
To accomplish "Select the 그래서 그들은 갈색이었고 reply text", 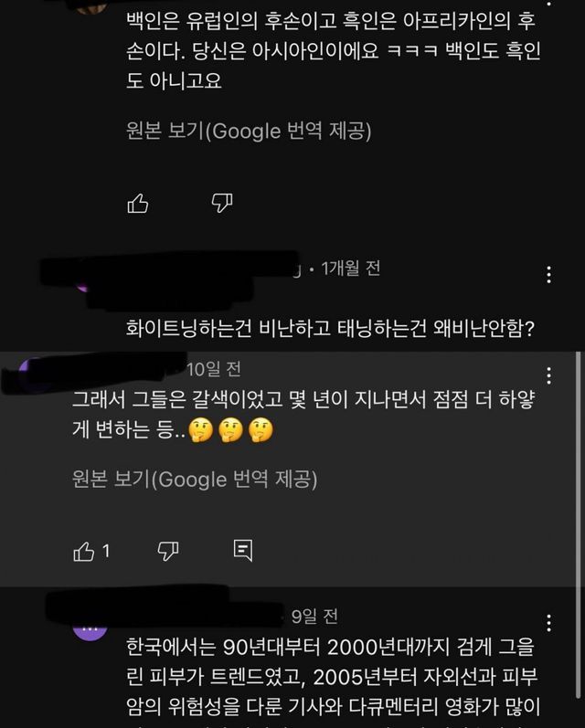I will pos(303,415).
